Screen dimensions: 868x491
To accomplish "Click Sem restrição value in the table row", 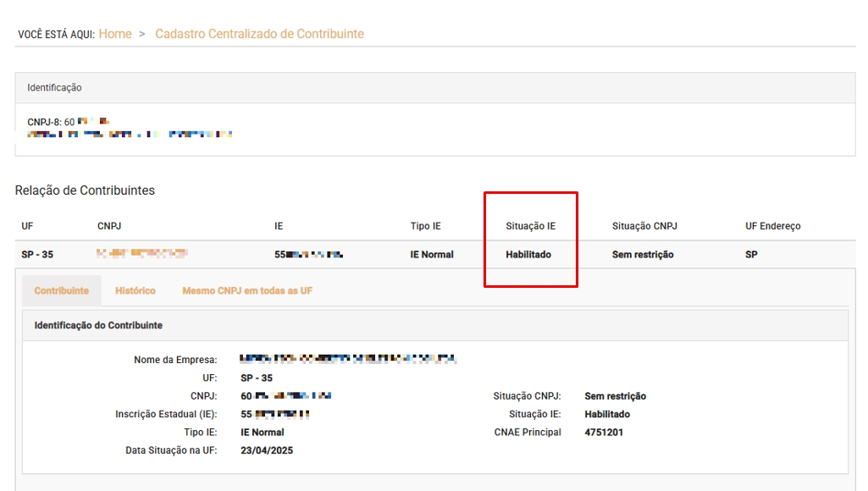I will [x=643, y=254].
